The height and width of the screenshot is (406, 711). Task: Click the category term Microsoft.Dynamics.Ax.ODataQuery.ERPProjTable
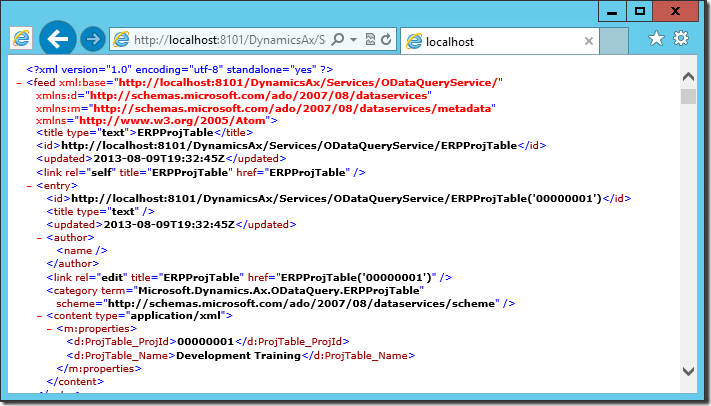(x=281, y=290)
